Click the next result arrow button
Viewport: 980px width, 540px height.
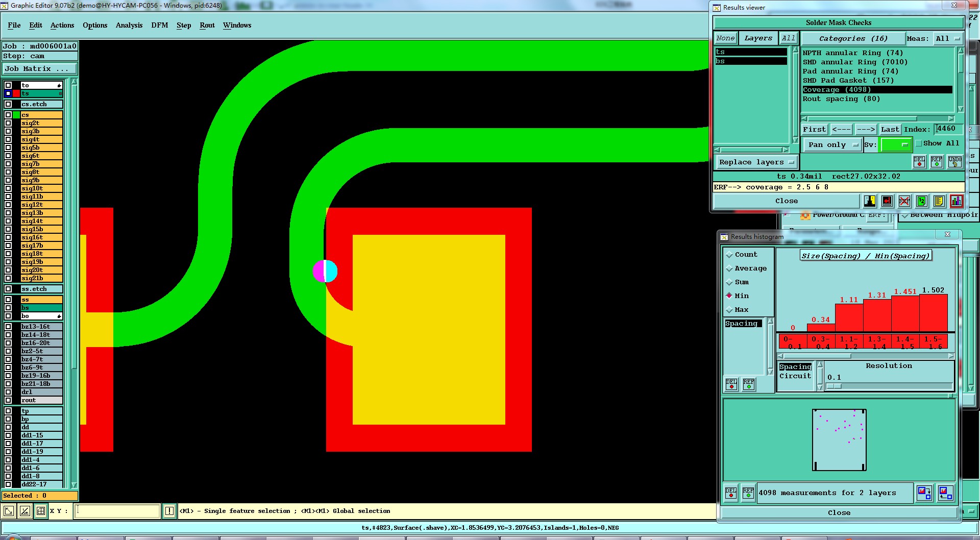(x=866, y=130)
